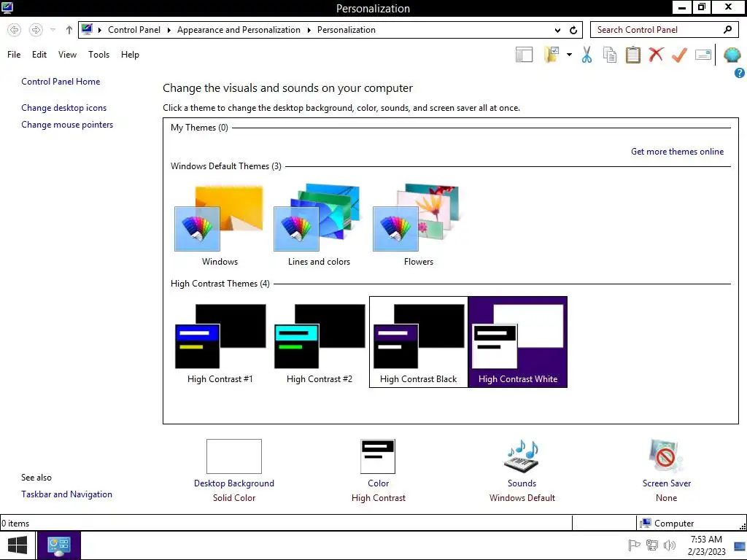The width and height of the screenshot is (747, 560).
Task: Go back using the Back arrow button
Action: pos(15,30)
